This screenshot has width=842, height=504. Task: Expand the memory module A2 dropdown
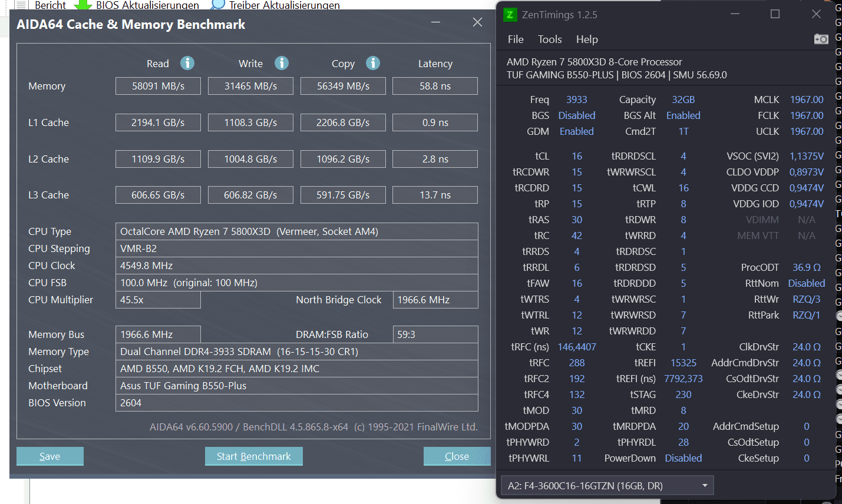(607, 486)
